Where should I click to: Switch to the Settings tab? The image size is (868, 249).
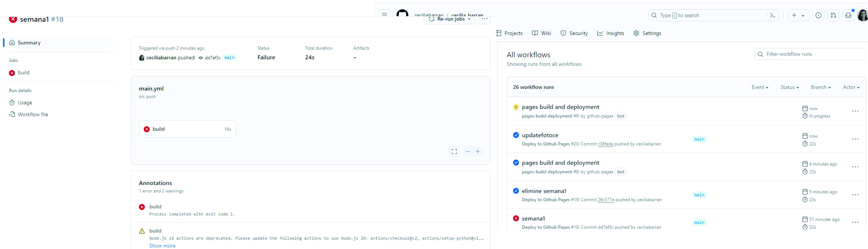(x=647, y=33)
